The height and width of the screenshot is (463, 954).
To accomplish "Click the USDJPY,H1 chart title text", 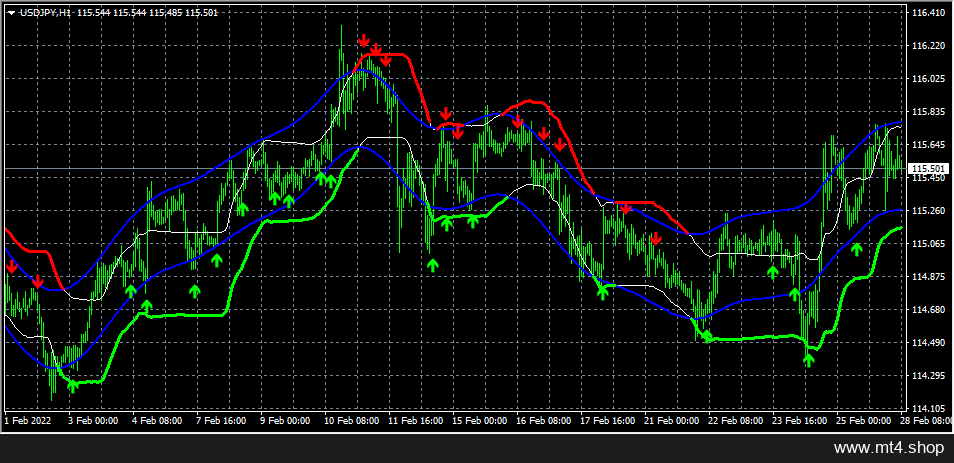I will tap(46, 13).
